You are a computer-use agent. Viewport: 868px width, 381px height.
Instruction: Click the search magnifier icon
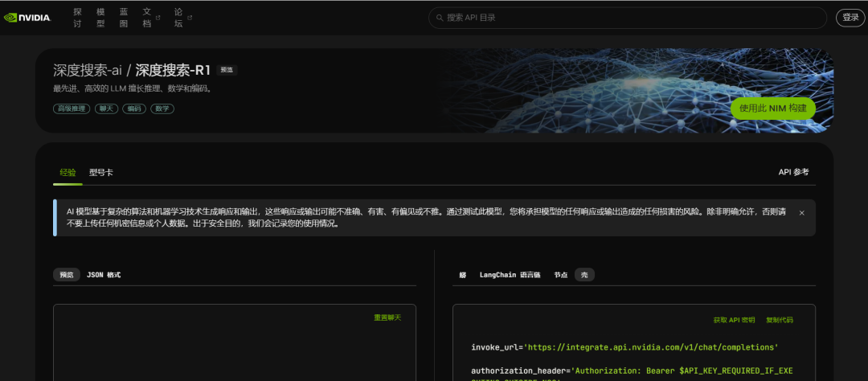pyautogui.click(x=440, y=18)
